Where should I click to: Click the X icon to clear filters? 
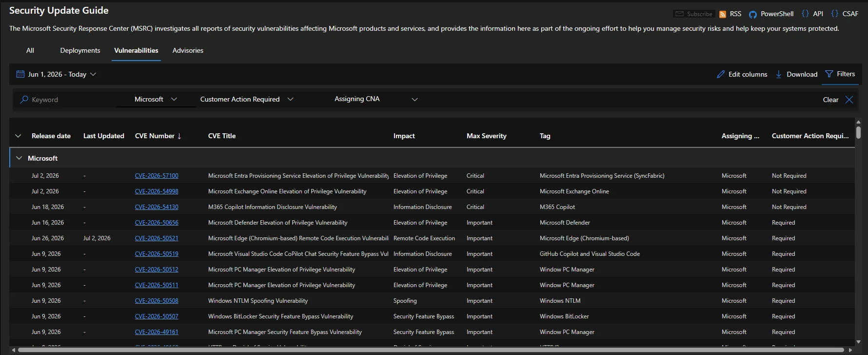click(849, 100)
